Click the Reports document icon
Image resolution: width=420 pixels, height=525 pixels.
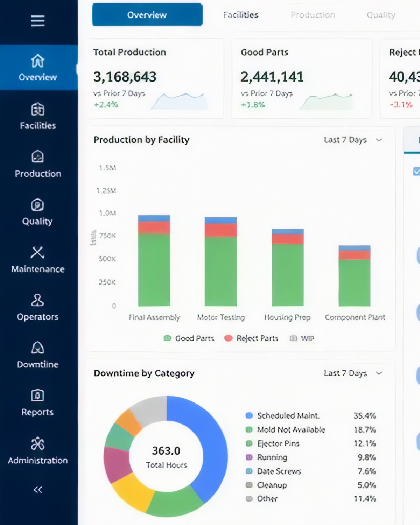click(37, 395)
